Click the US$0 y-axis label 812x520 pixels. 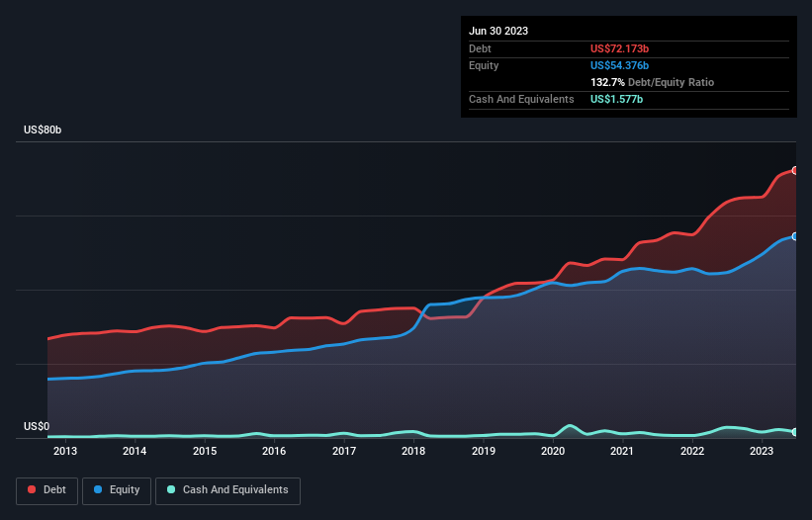click(x=37, y=426)
